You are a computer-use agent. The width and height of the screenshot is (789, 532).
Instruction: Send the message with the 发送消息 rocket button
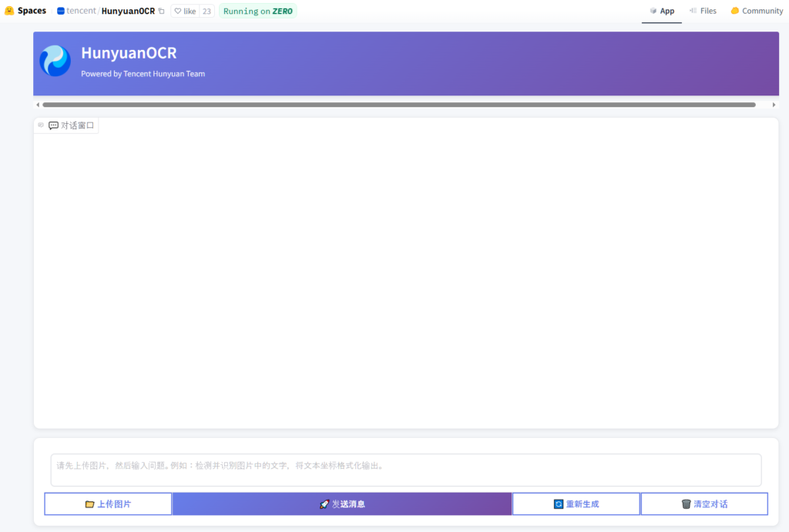(x=342, y=504)
